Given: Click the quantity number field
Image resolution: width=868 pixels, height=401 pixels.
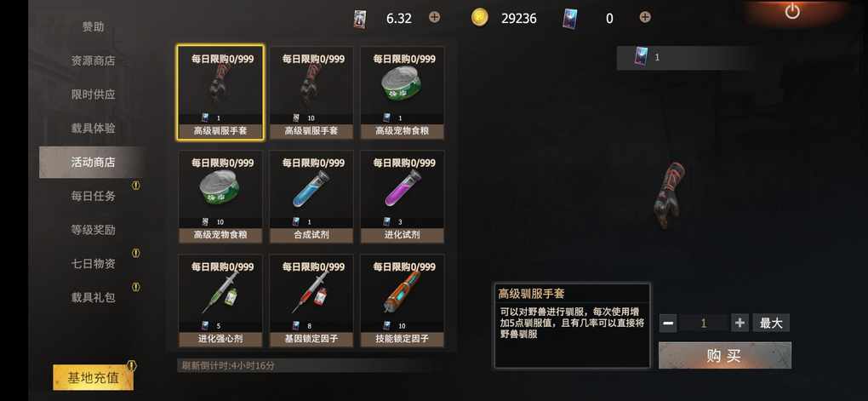Looking at the screenshot, I should 704,323.
